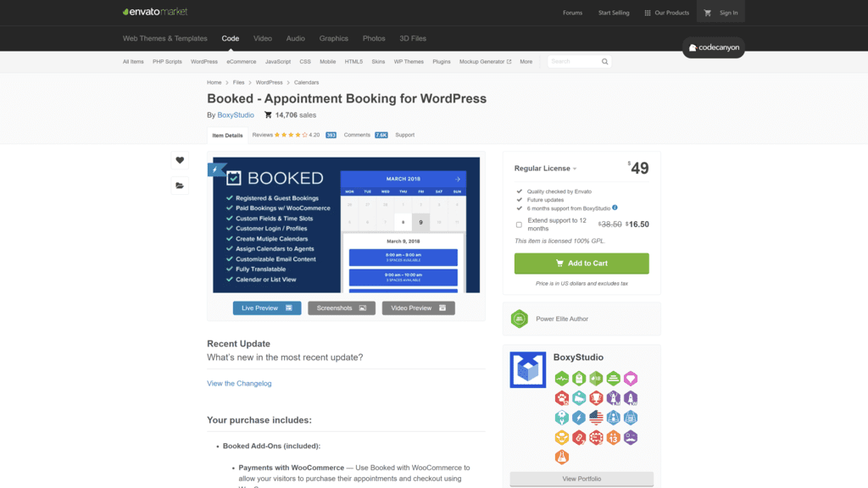Open the Support tab

(404, 135)
